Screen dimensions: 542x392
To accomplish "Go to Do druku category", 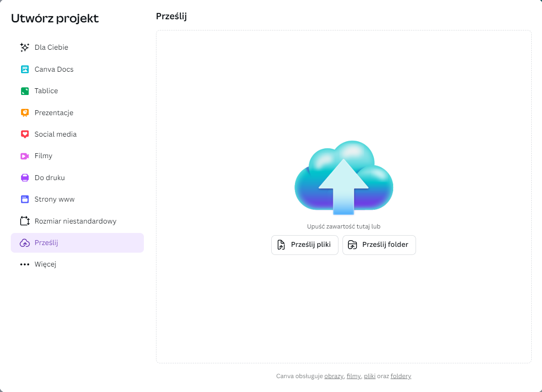I will pyautogui.click(x=77, y=178).
